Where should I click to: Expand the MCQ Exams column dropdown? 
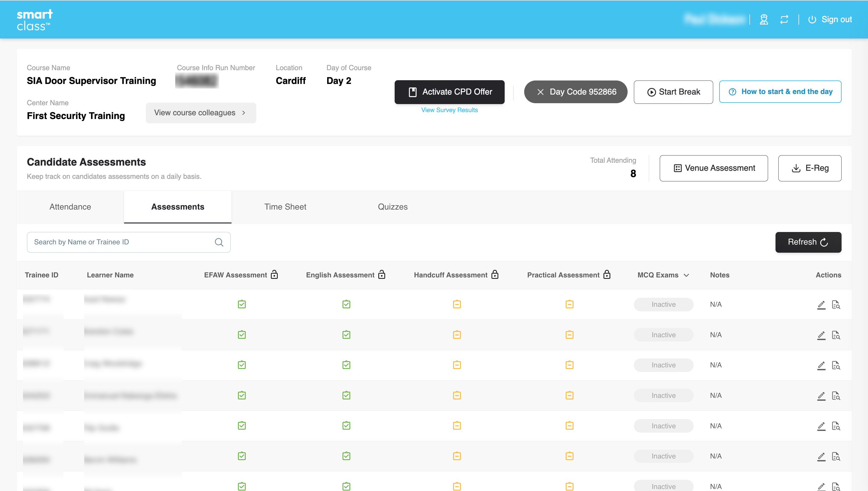(x=686, y=275)
